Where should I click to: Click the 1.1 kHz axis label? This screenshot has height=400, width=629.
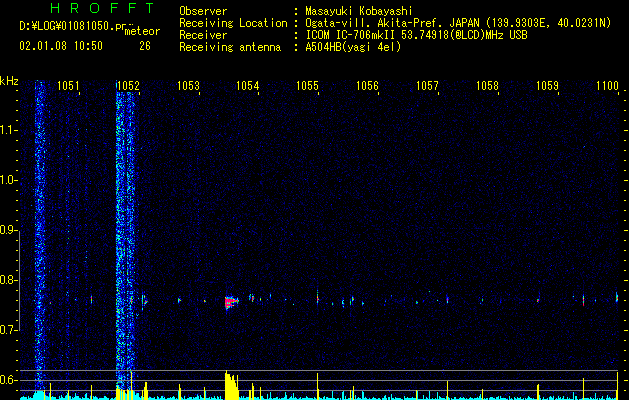8,130
